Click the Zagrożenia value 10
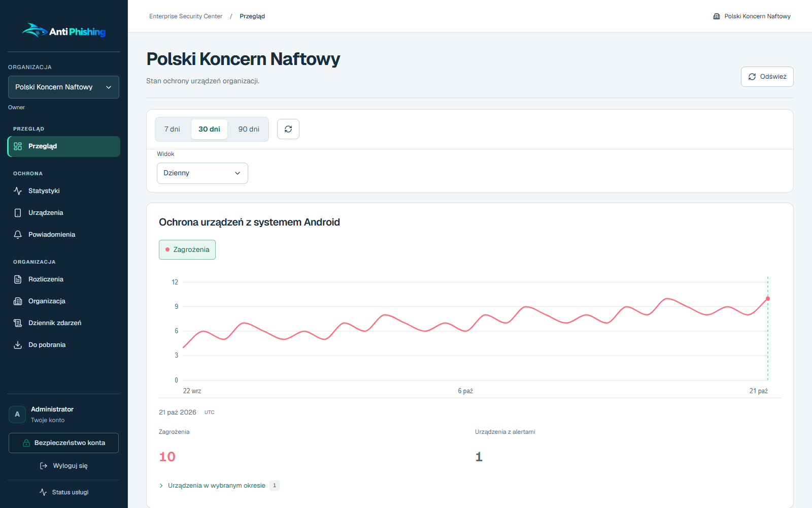Image resolution: width=812 pixels, height=508 pixels. point(167,457)
